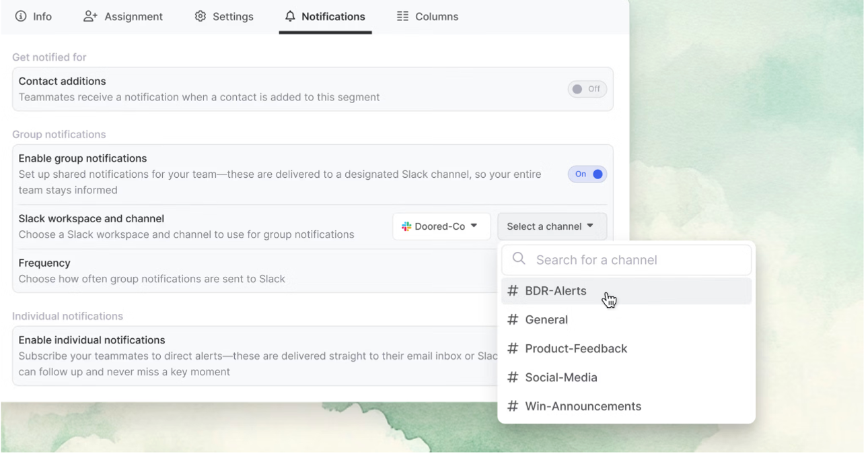Switch to the Assignment tab
868x454 pixels.
click(x=123, y=16)
